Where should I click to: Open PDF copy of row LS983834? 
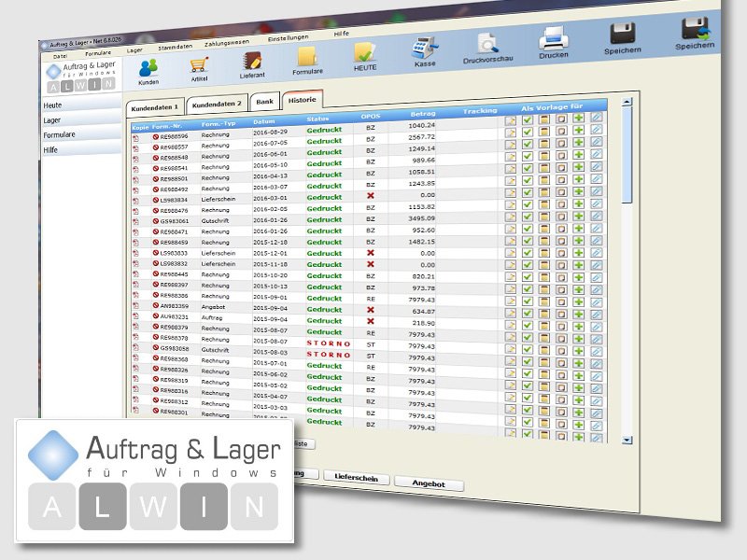click(x=135, y=201)
